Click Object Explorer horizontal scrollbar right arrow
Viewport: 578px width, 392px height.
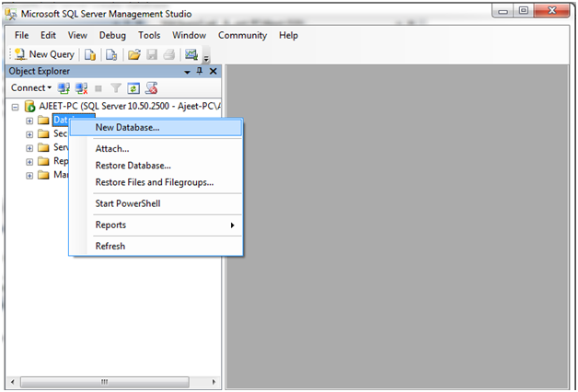[214, 382]
